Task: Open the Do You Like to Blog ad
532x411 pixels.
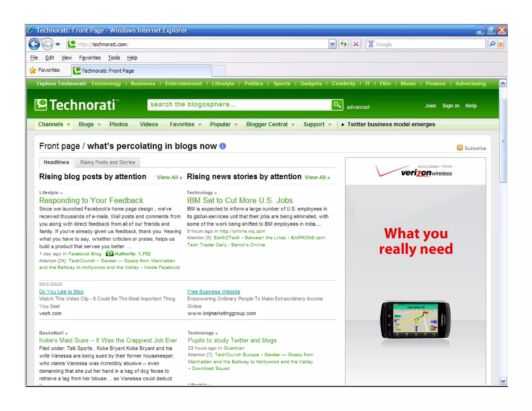Action: pos(61,292)
